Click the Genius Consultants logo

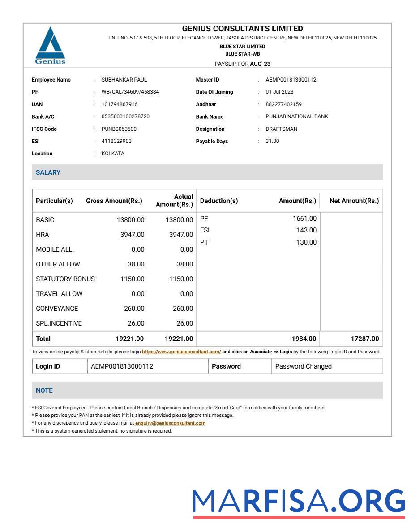coord(51,45)
